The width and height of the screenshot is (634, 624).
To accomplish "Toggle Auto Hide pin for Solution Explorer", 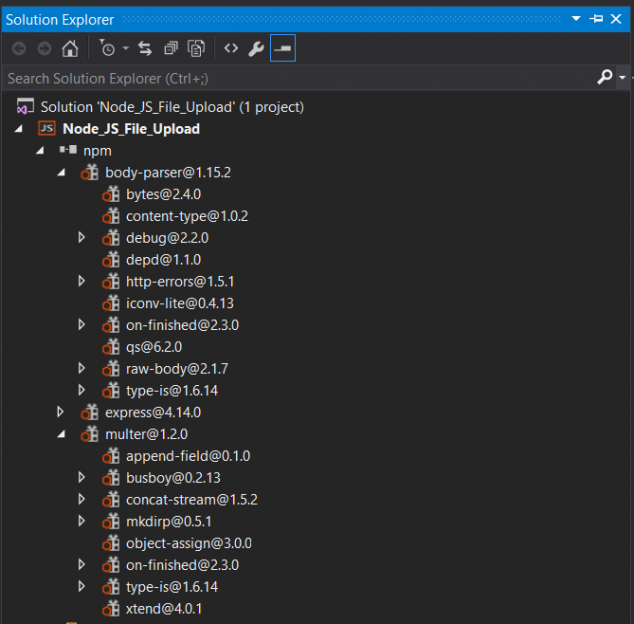I will click(x=596, y=19).
